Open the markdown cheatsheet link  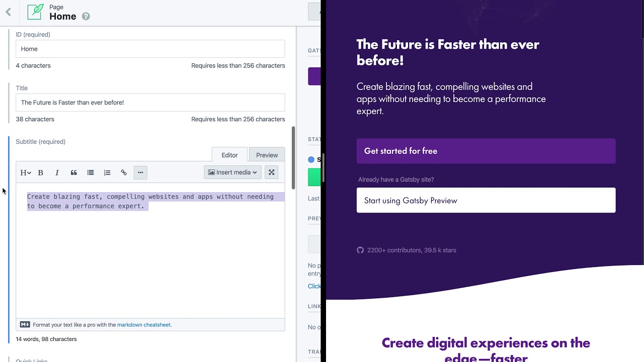144,325
